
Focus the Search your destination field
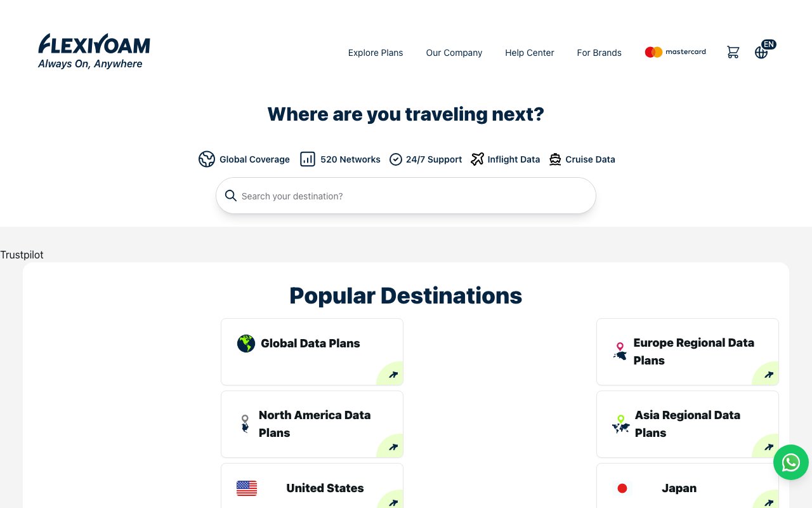pos(406,196)
